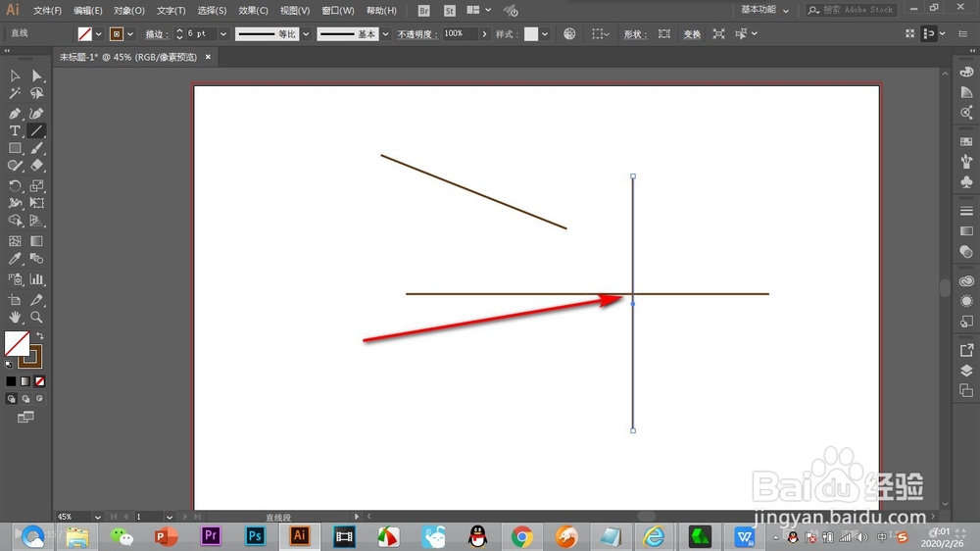Open 编辑(E) menu

(87, 11)
